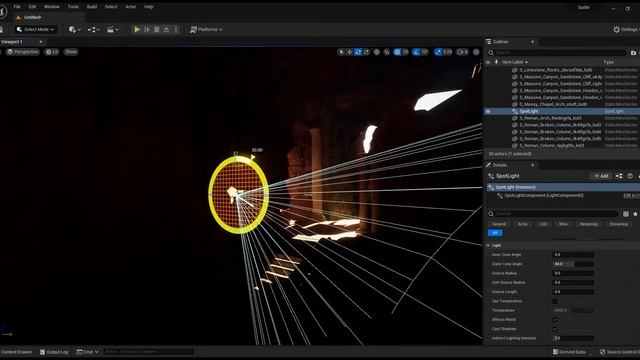
Task: Open the Cinematics clapperboard dropdown
Action: [112, 29]
